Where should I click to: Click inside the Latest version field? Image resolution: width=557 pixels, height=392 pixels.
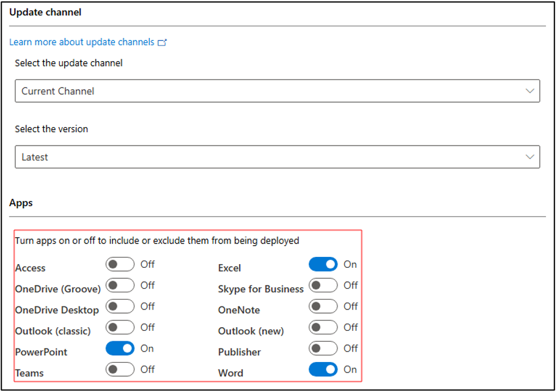point(278,157)
